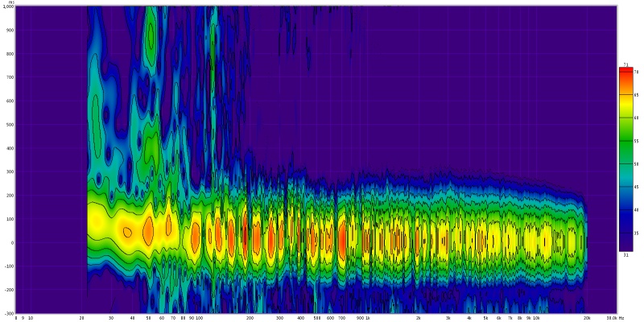Select the 500 tick on the vertical axis
The image size is (644, 322).
click(10, 124)
